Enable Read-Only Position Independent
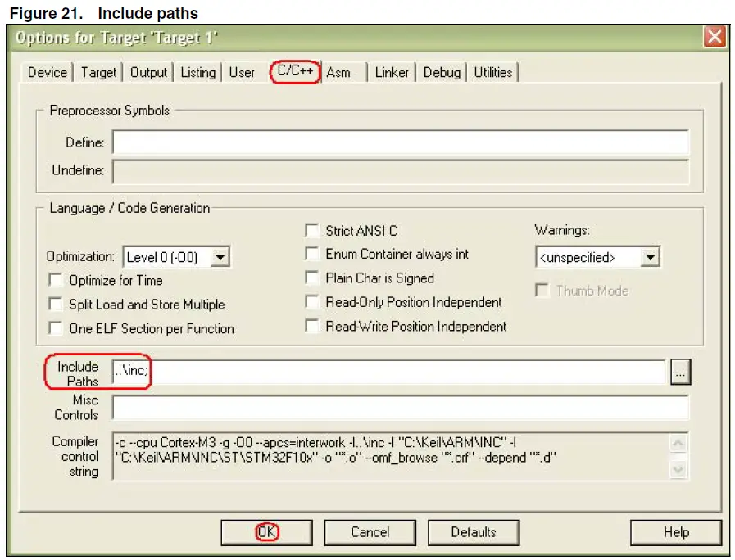The height and width of the screenshot is (560, 735). pos(312,302)
